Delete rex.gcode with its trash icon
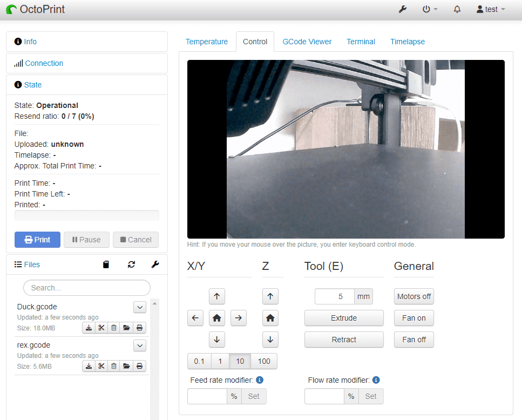The width and height of the screenshot is (522, 420). 113,365
